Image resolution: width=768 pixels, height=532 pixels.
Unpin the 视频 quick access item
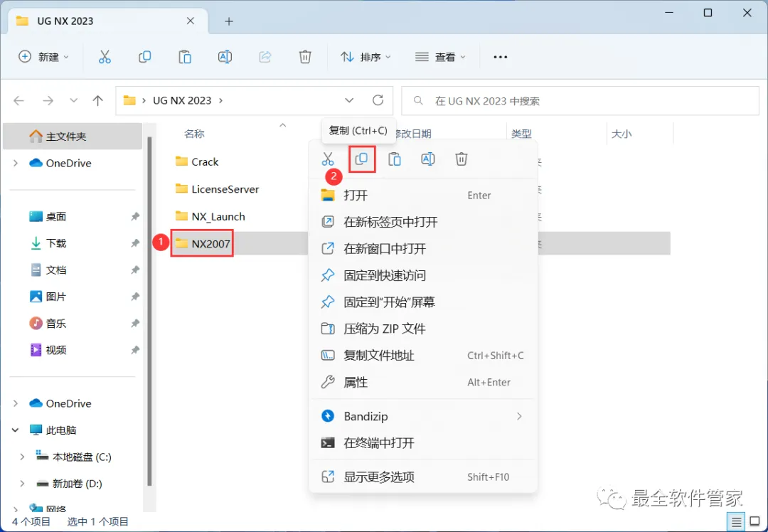click(135, 350)
